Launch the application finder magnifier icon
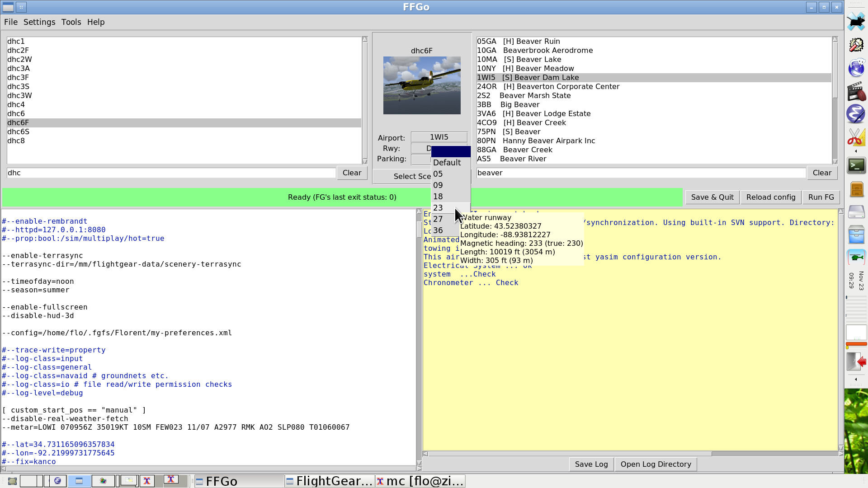This screenshot has height=488, width=868. (x=856, y=45)
